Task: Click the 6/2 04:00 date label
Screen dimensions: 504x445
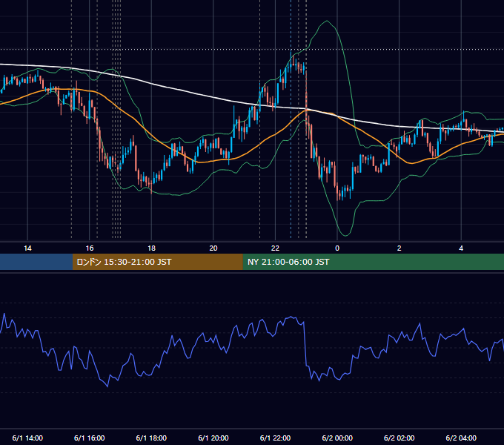Action: (461, 438)
